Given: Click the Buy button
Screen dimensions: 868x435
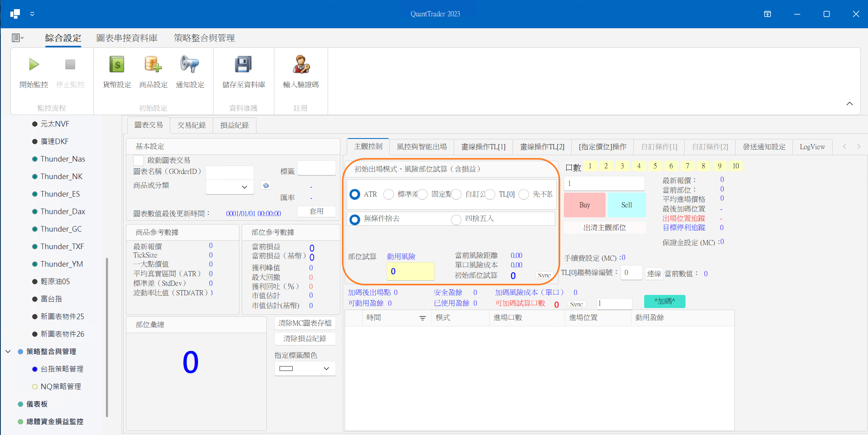Looking at the screenshot, I should tap(584, 205).
